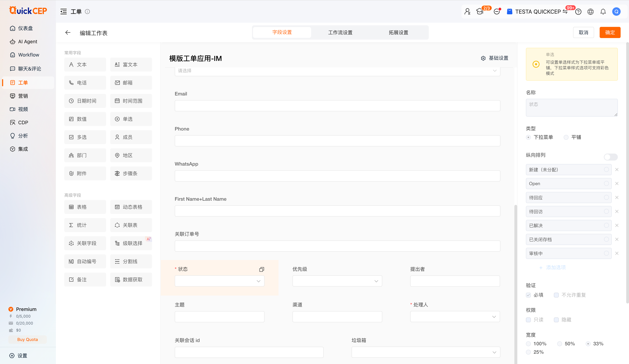This screenshot has width=629, height=364.
Task: Open the language globe icon
Action: (590, 12)
